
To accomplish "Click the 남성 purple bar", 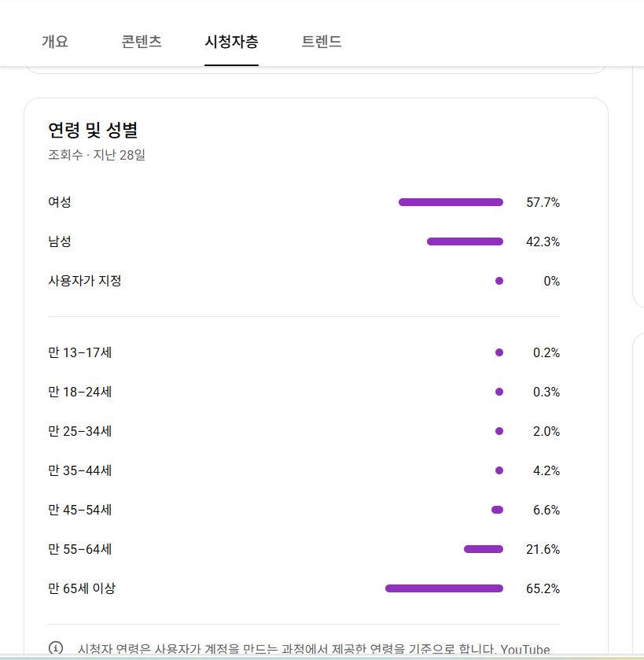I will pyautogui.click(x=465, y=242).
